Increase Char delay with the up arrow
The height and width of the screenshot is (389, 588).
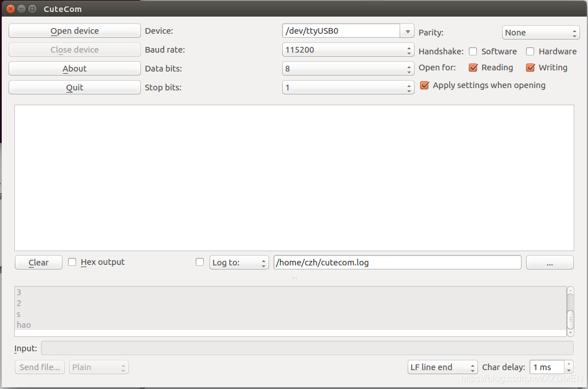[569, 364]
